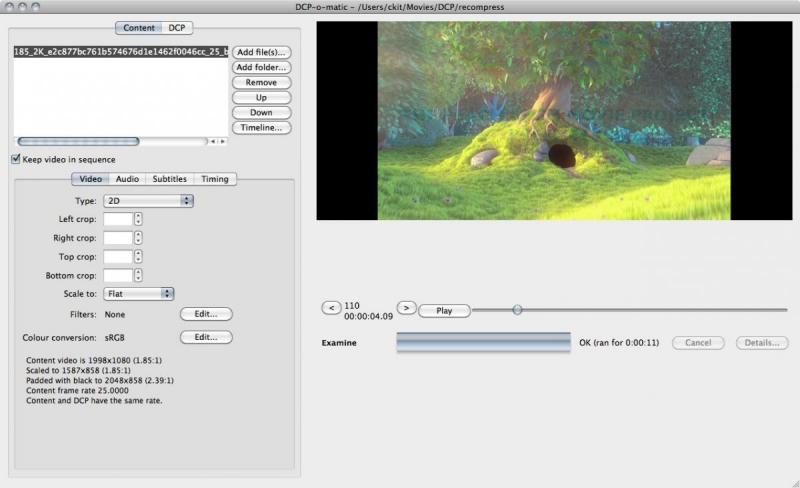The image size is (800, 488).
Task: Step back one frame with < button
Action: [332, 308]
